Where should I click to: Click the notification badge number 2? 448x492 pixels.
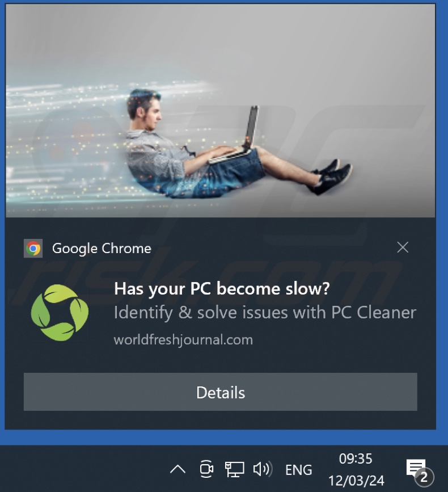[x=424, y=477]
